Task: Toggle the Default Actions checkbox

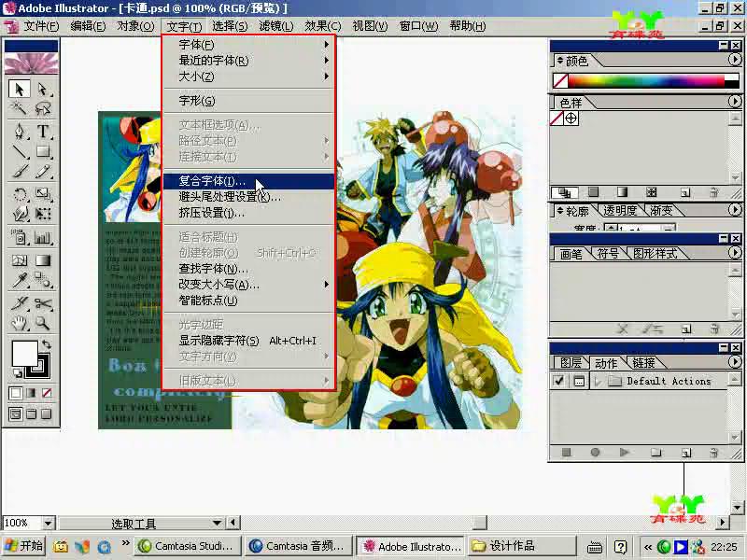Action: point(558,381)
